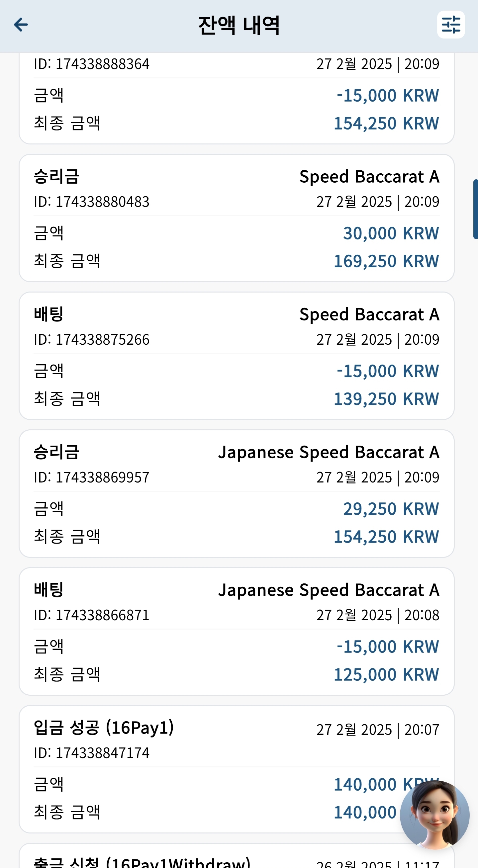Tap the 139,250 KRW final balance
Screen dimensions: 478x868
(386, 399)
